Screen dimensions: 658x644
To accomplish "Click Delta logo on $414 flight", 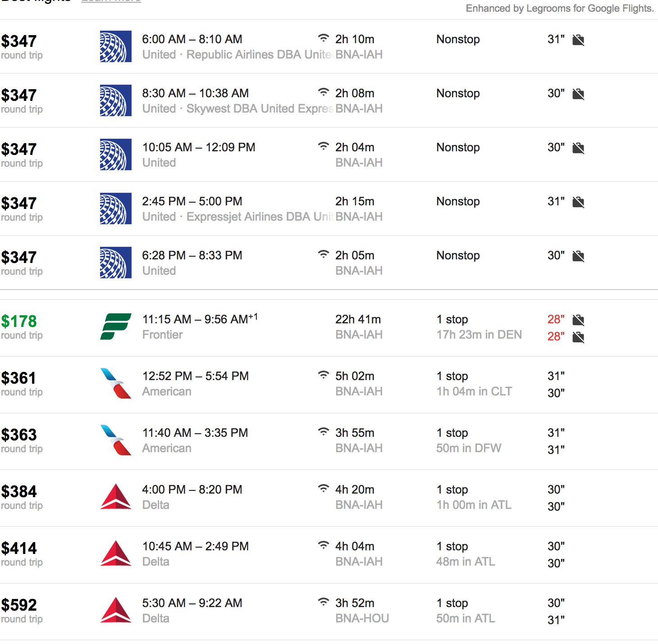I will tap(116, 553).
